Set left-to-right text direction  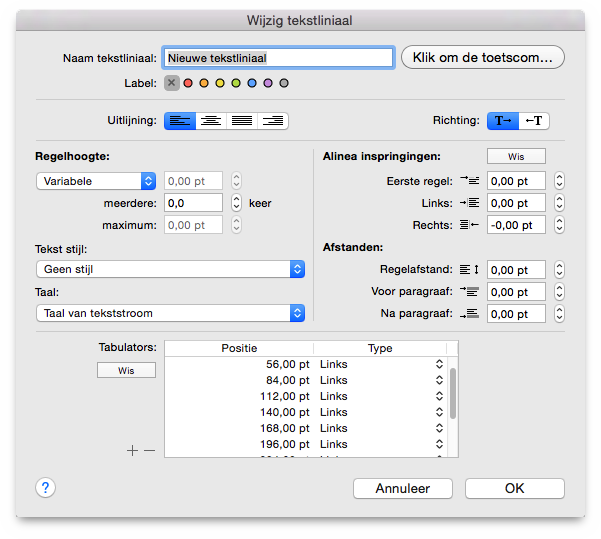(503, 121)
